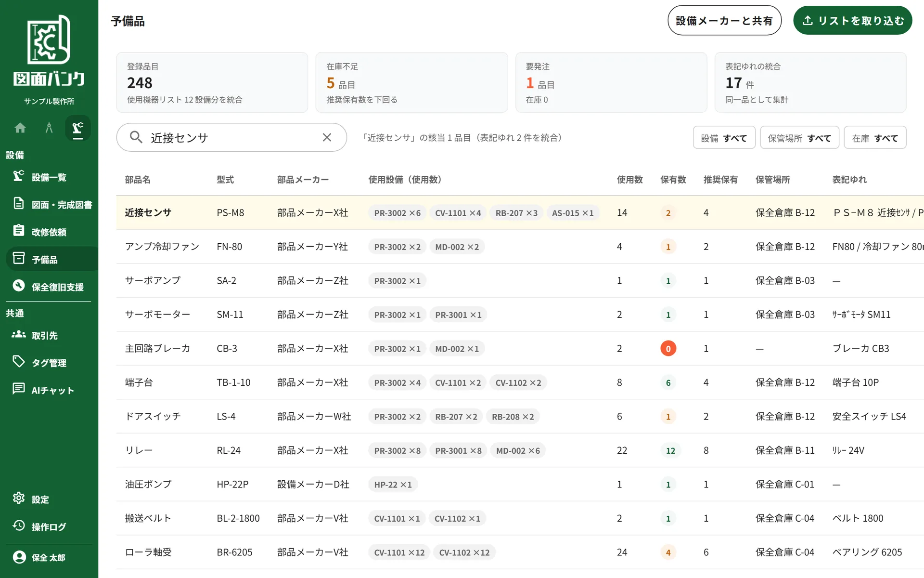Clear the 近接センサ search text
The height and width of the screenshot is (578, 924).
(327, 138)
